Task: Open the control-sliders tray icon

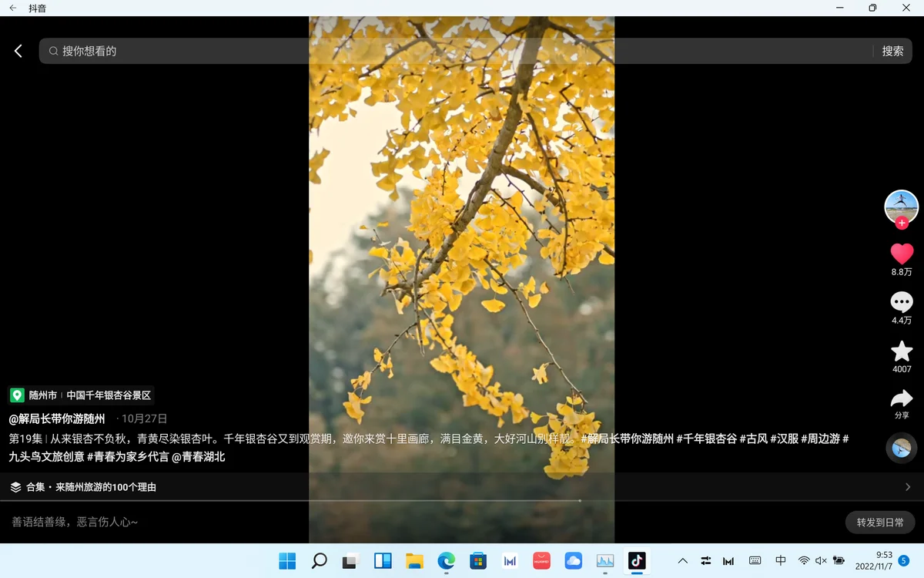Action: coord(706,561)
